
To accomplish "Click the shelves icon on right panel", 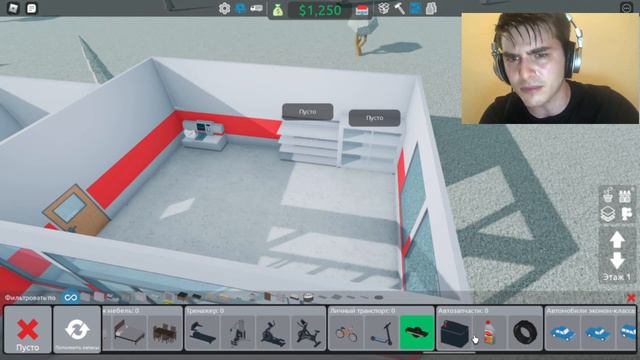I will (x=625, y=195).
